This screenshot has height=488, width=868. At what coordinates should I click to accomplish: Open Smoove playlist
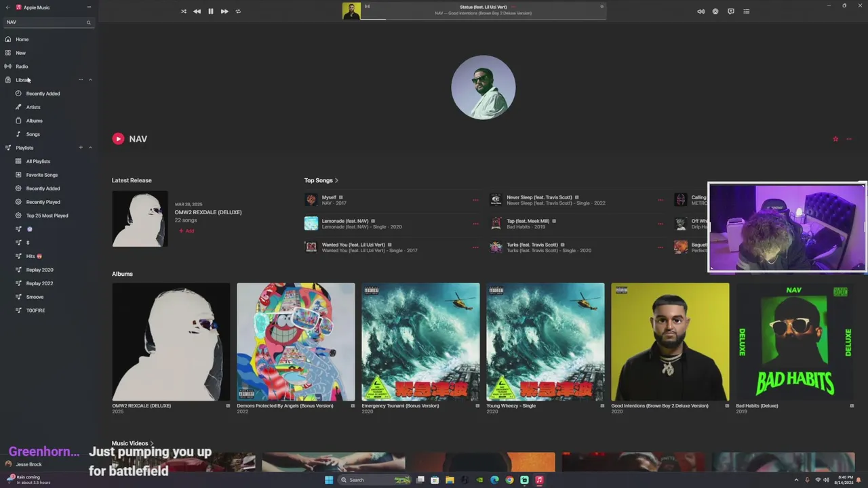click(x=35, y=297)
